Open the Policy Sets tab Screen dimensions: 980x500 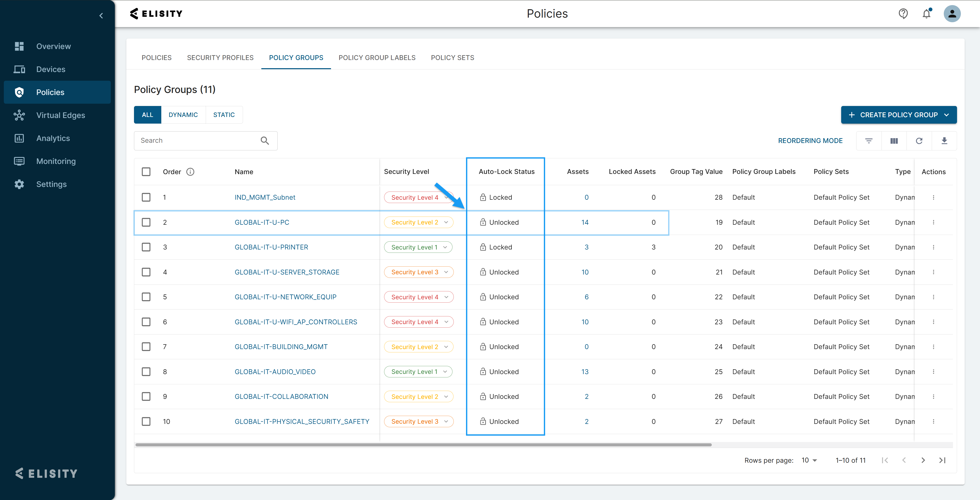(x=452, y=57)
